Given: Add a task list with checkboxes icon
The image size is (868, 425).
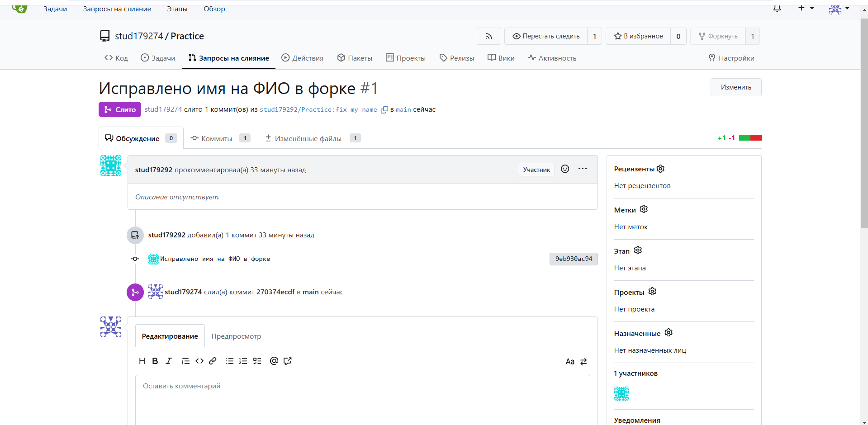Looking at the screenshot, I should 257,361.
